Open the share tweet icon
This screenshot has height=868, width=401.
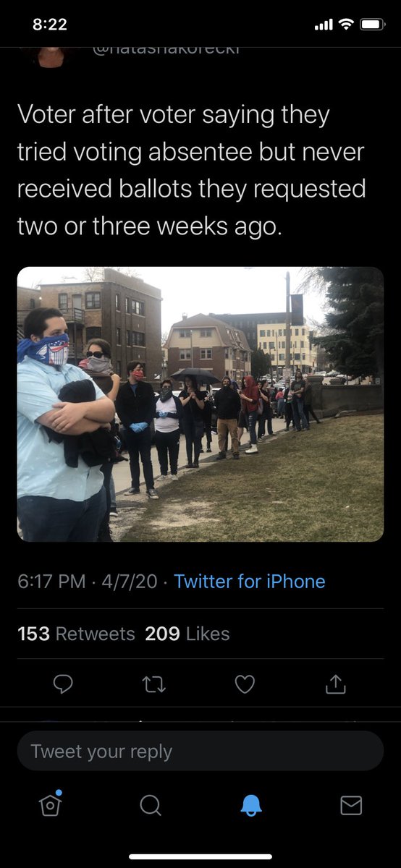(335, 684)
